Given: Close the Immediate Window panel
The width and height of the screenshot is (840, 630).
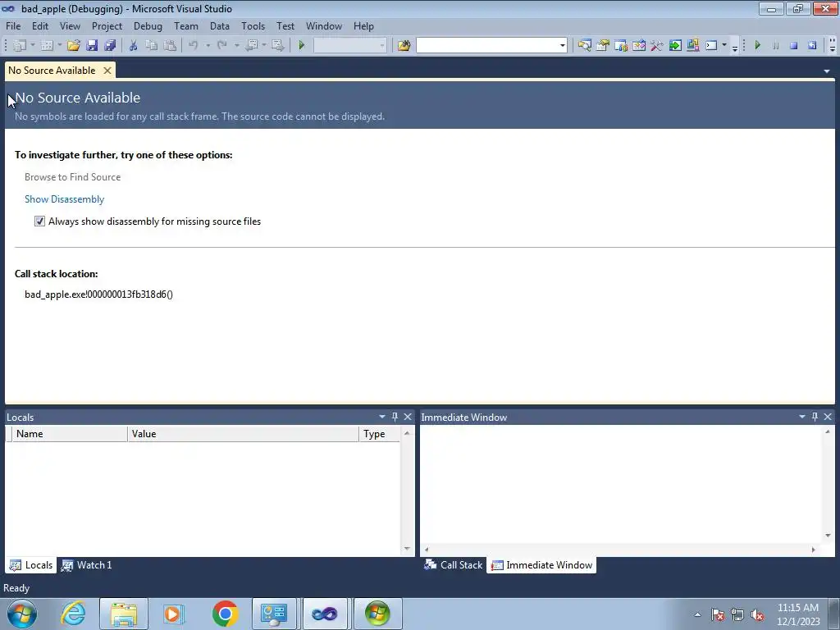Looking at the screenshot, I should 828,417.
